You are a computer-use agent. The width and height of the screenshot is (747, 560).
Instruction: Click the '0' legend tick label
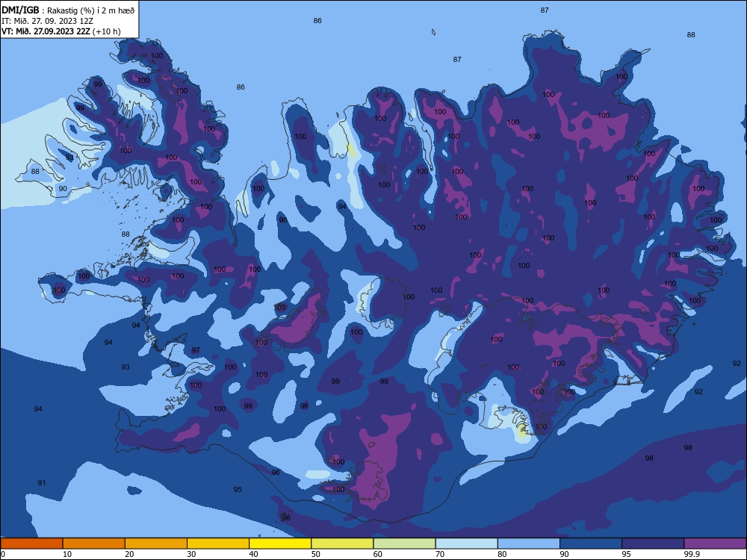(x=2, y=554)
